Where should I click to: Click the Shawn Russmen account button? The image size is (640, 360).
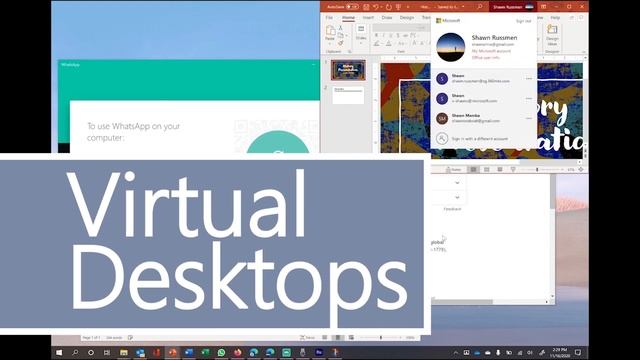pyautogui.click(x=513, y=7)
